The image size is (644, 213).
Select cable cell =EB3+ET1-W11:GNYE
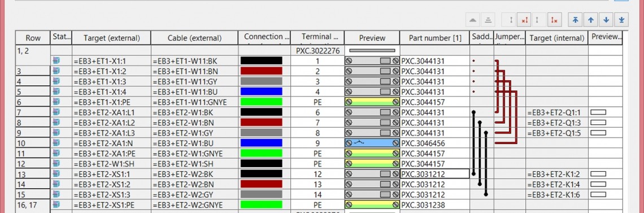[194, 102]
